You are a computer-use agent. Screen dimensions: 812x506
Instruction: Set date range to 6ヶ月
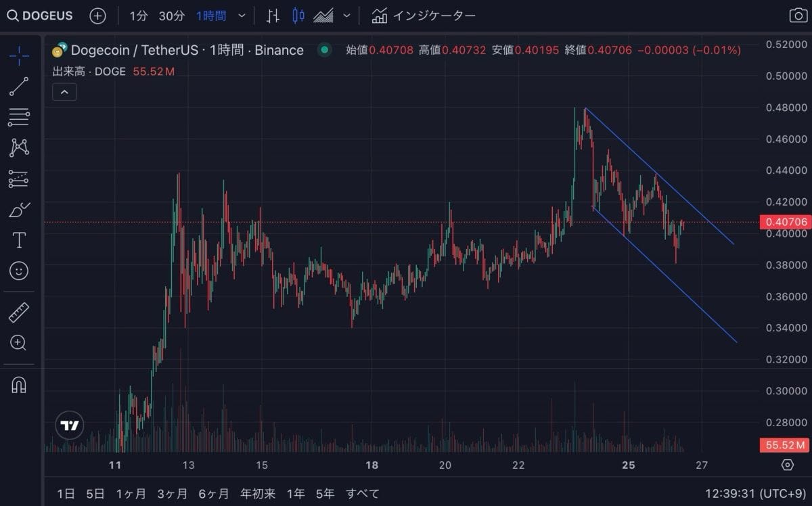[214, 493]
